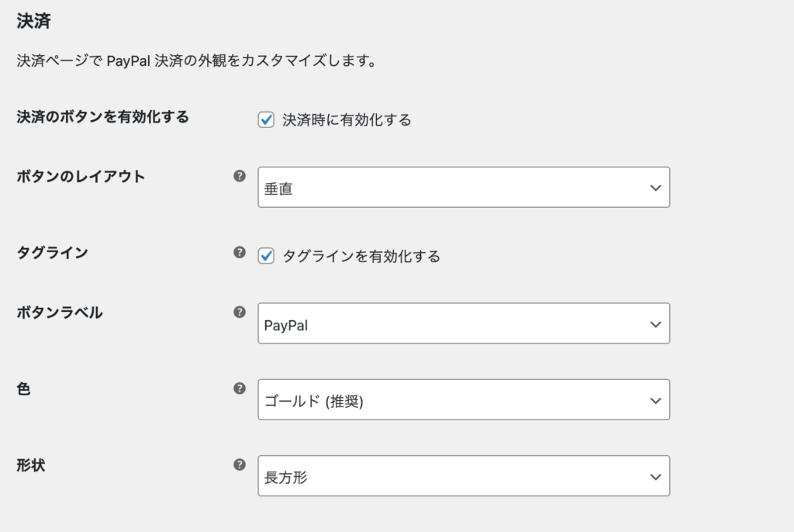The height and width of the screenshot is (532, 794).
Task: Click the タグライン row label
Action: (x=53, y=252)
